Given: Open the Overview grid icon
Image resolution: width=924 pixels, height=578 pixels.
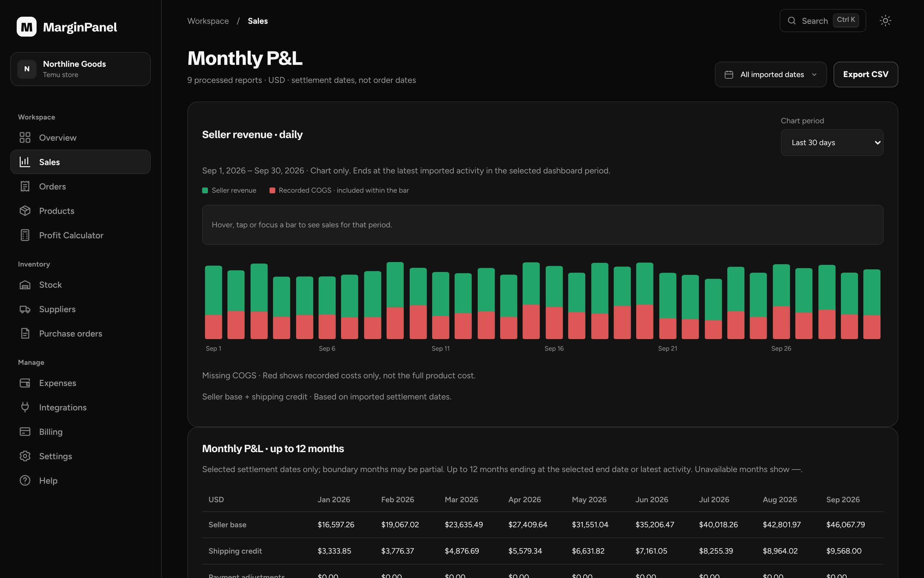Looking at the screenshot, I should [25, 138].
